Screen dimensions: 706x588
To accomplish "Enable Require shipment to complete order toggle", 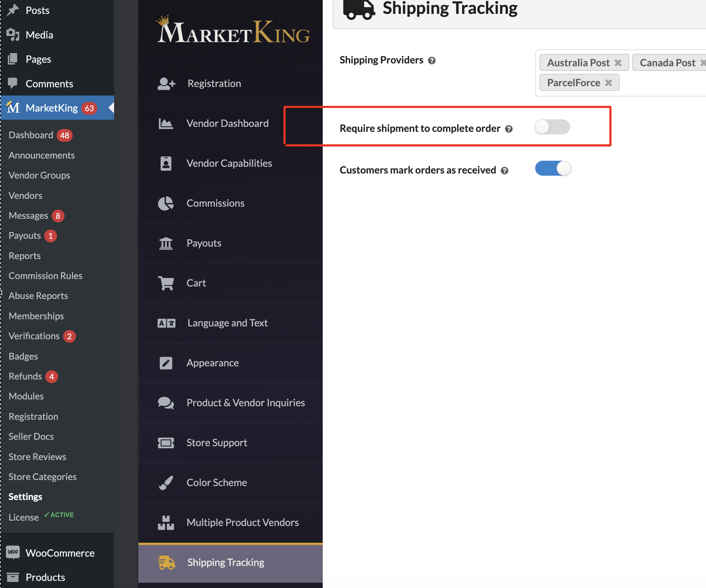I will pyautogui.click(x=552, y=127).
